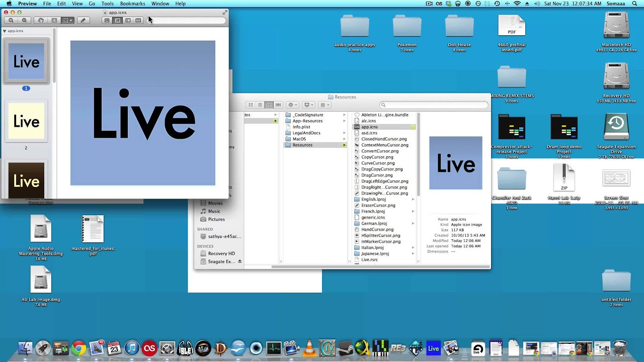Screen dimensions: 644x362
Task: Open Google Chrome from the Dock
Action: 78,348
